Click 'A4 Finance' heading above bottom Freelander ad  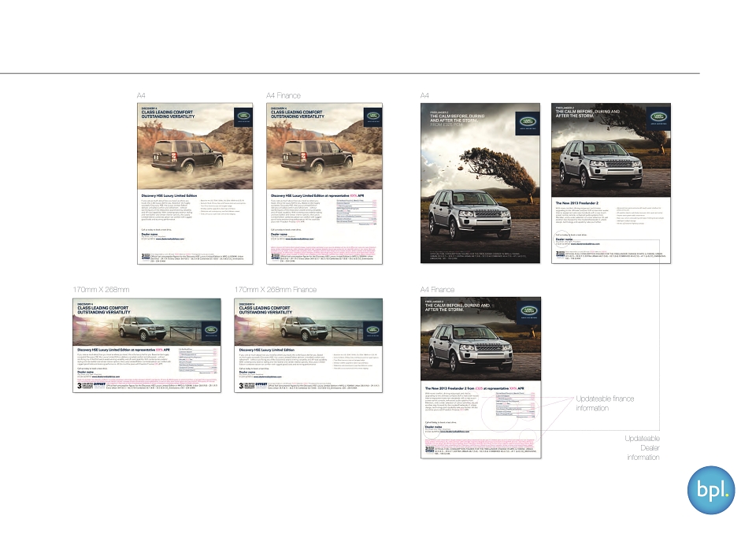437,289
